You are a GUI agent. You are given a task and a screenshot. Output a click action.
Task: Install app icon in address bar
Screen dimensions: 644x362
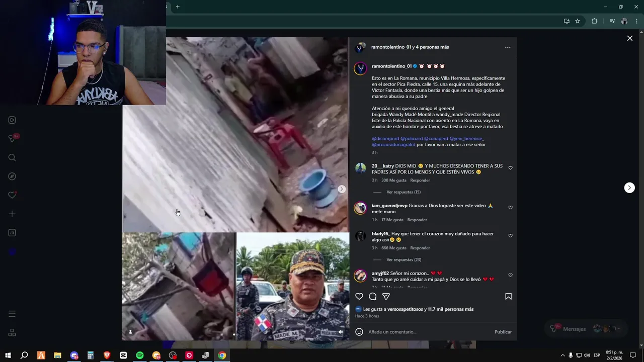[567, 21]
